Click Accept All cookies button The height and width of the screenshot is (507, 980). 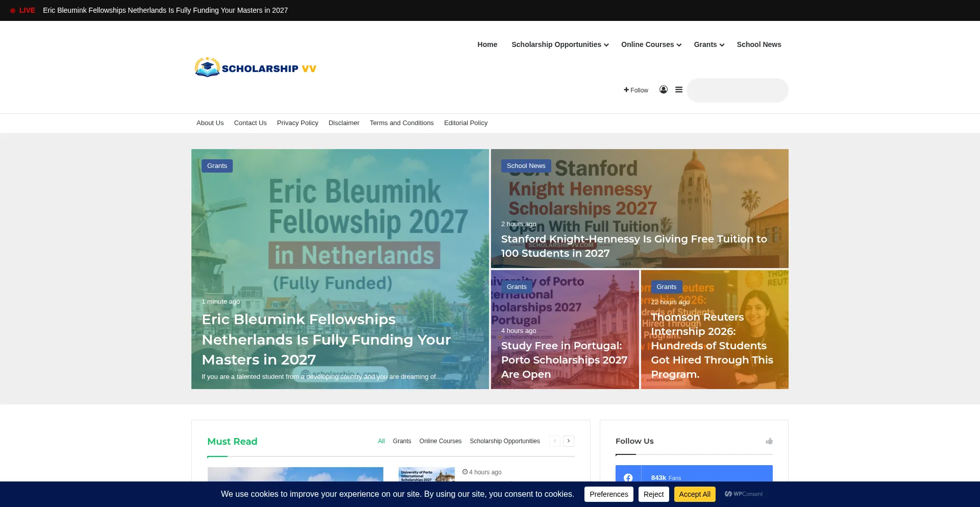(695, 494)
